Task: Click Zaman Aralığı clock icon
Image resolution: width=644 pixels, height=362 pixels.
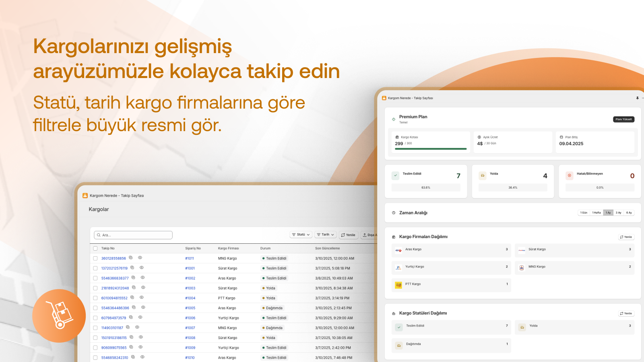Action: [x=394, y=213]
